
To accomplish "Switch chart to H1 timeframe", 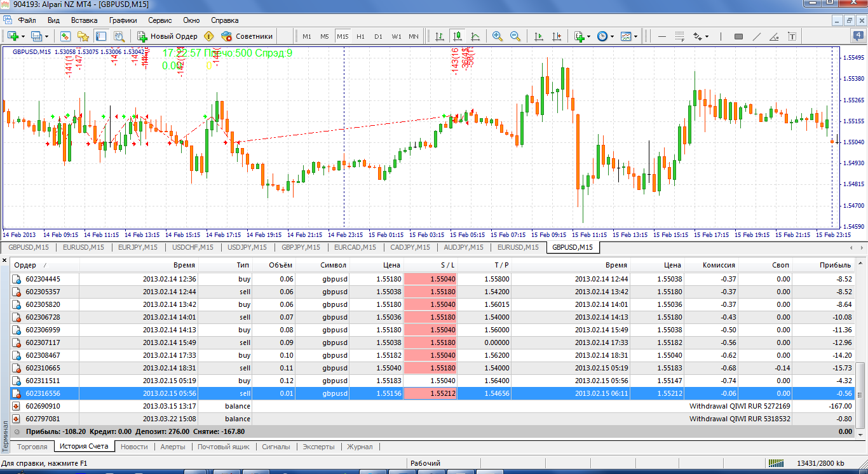I will coord(361,36).
